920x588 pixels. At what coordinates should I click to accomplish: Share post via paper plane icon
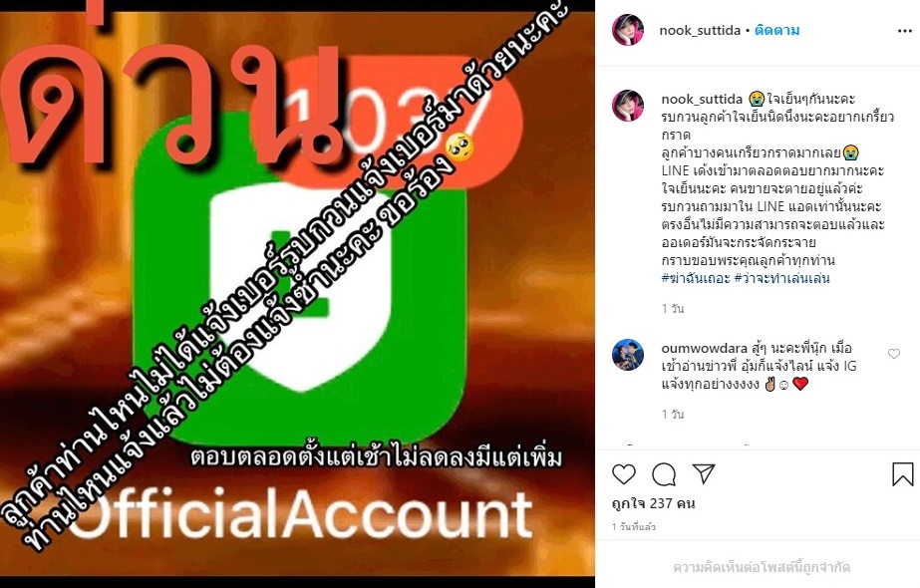pos(703,473)
